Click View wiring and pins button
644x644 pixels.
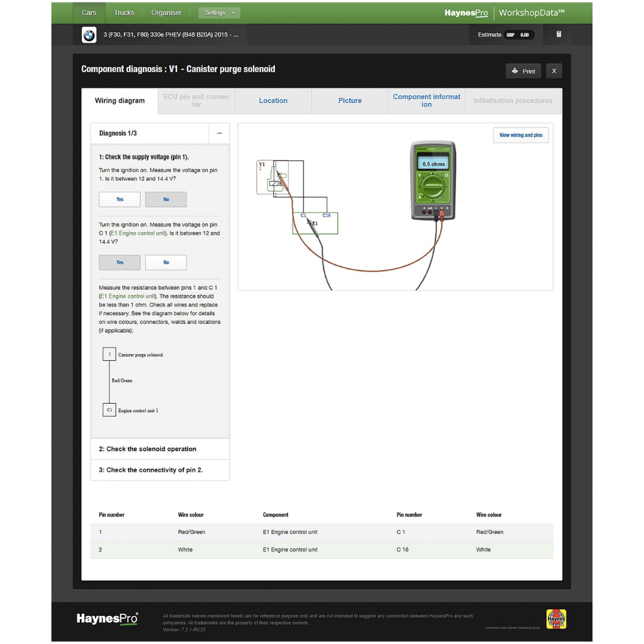pyautogui.click(x=521, y=135)
